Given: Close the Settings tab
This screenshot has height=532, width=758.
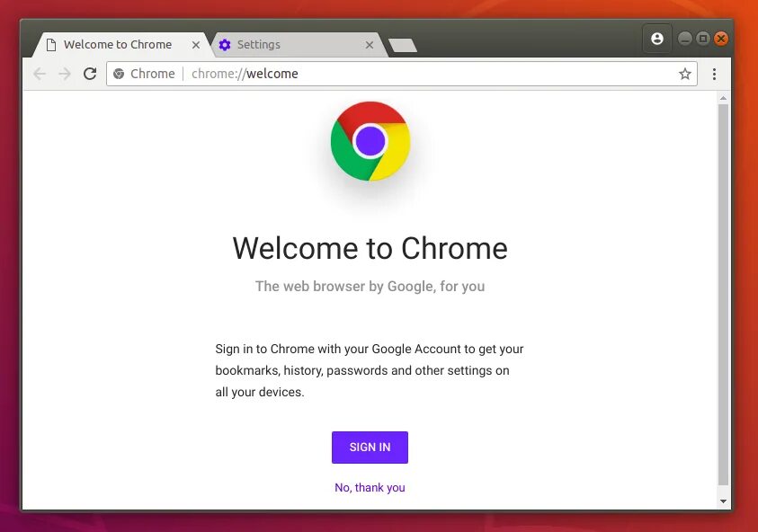Looking at the screenshot, I should (x=370, y=45).
